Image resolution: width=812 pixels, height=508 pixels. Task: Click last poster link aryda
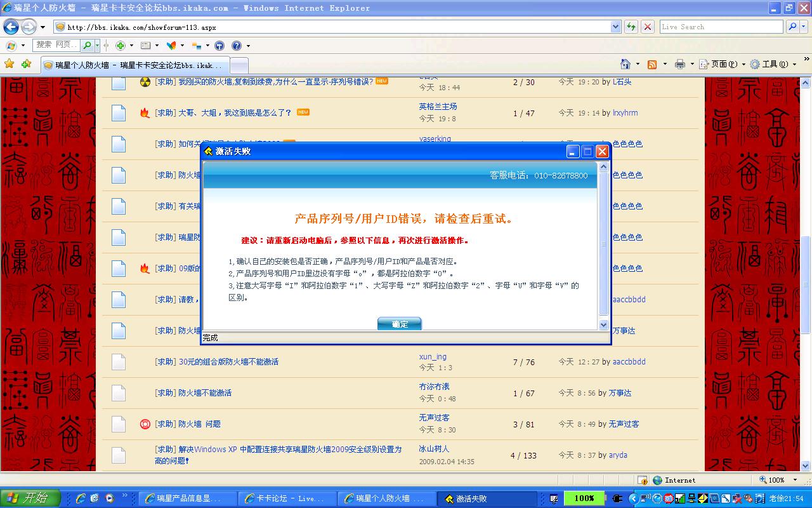[618, 455]
